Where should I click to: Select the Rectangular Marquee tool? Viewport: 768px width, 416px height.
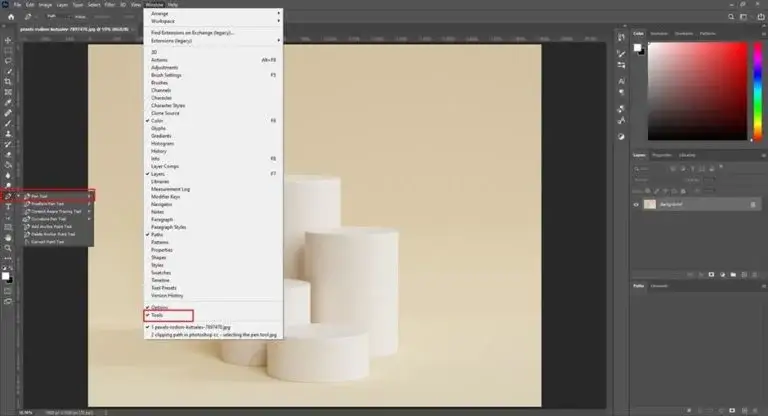pyautogui.click(x=8, y=50)
